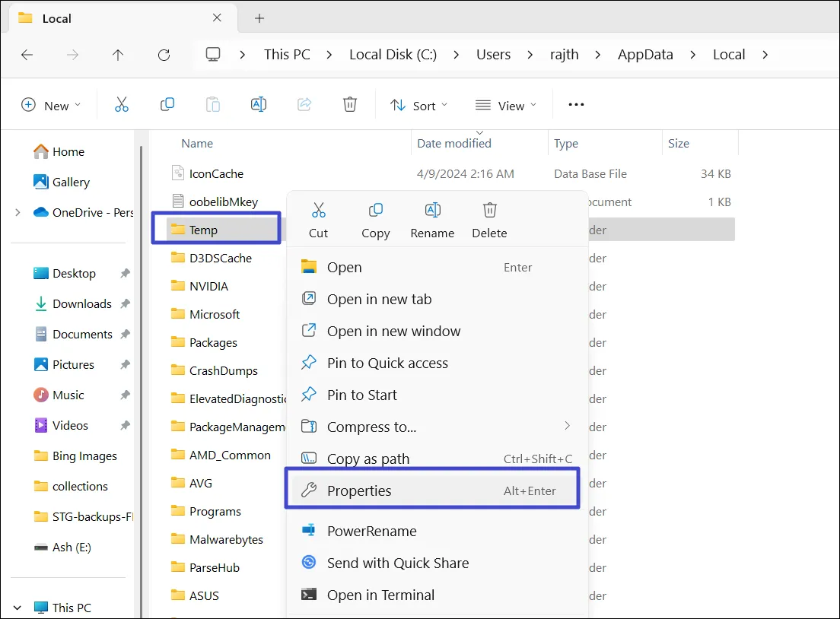Click the refresh button in navigation bar
The image size is (840, 619).
tap(164, 55)
